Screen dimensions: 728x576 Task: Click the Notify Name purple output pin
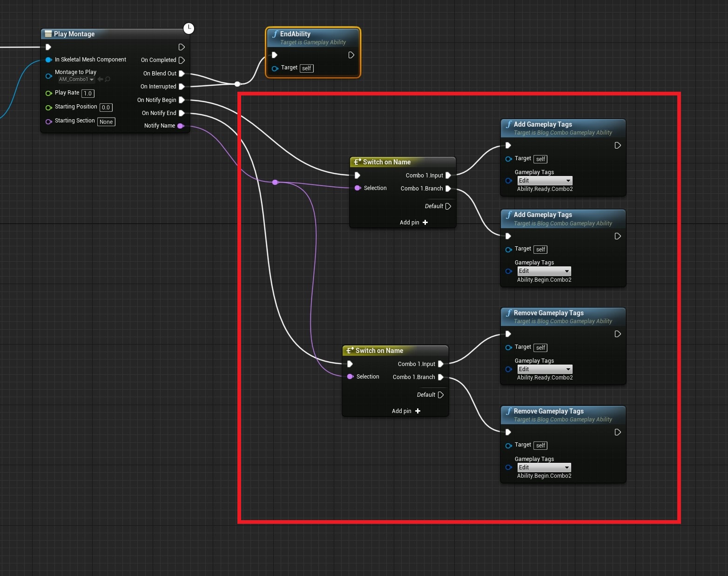pyautogui.click(x=181, y=126)
